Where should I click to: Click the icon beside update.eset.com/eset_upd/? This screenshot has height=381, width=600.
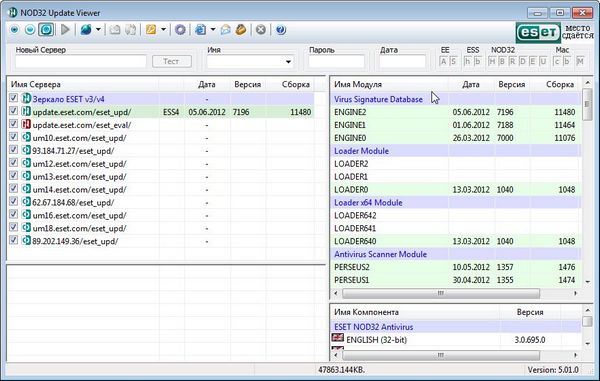(26, 112)
